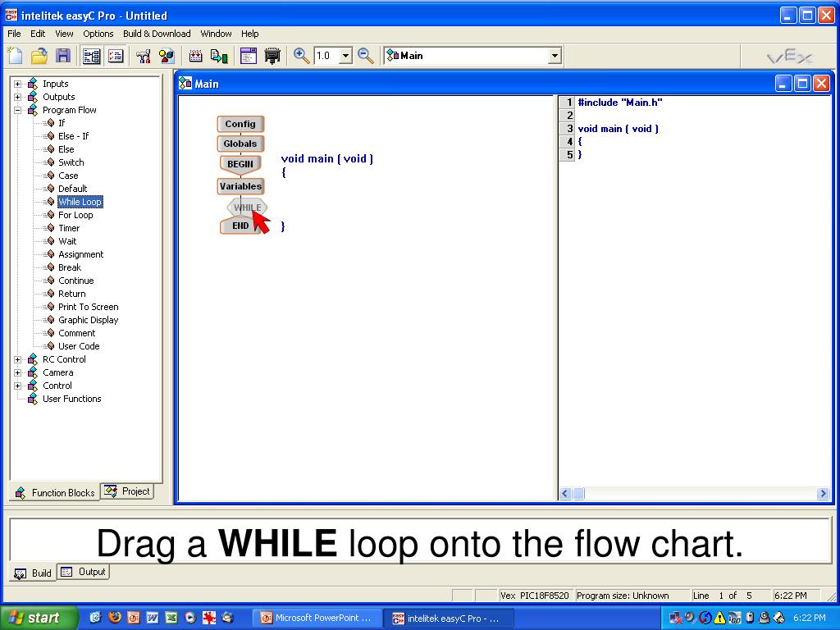Image resolution: width=840 pixels, height=630 pixels.
Task: Select the Case block item
Action: pos(68,176)
